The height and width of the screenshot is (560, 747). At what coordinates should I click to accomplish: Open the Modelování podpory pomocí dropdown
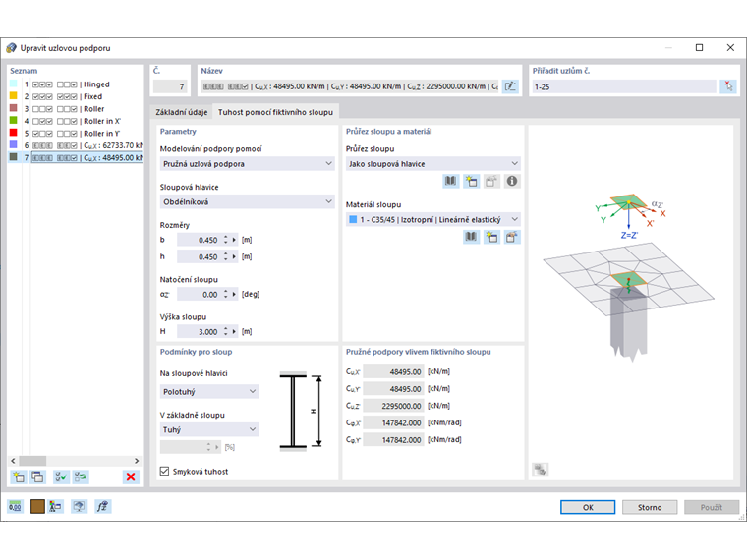click(x=247, y=164)
